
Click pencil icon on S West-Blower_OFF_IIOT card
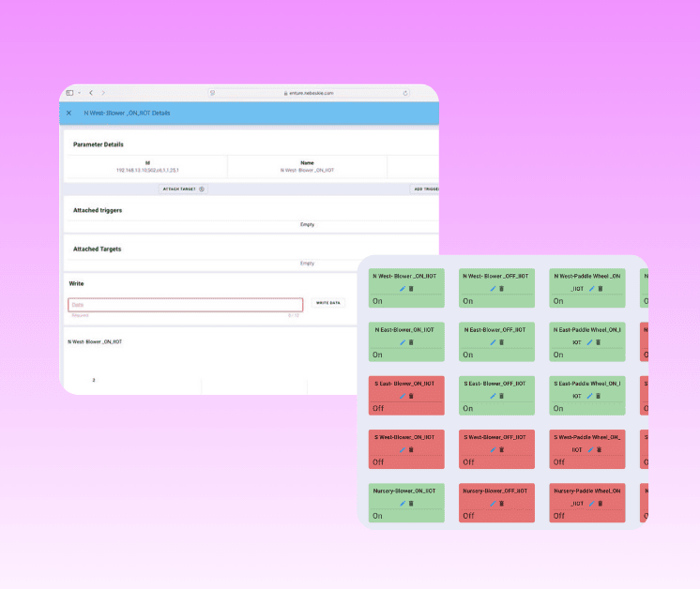pos(492,449)
